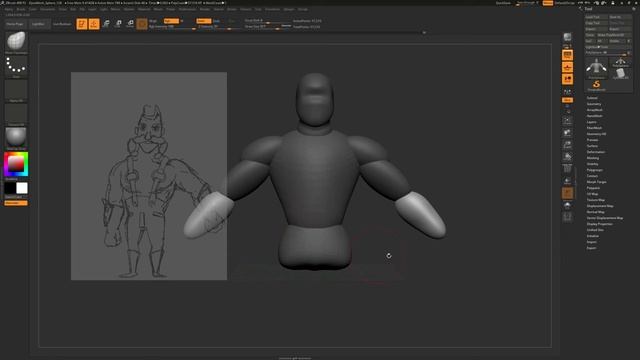640x360 pixels.
Task: Toggle the Floor grid button
Action: tap(567, 67)
